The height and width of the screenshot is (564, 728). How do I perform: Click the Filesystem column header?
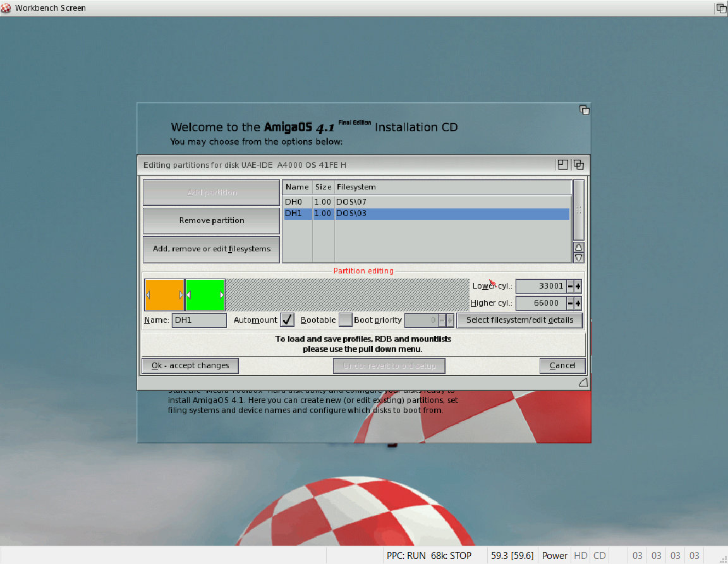(452, 187)
